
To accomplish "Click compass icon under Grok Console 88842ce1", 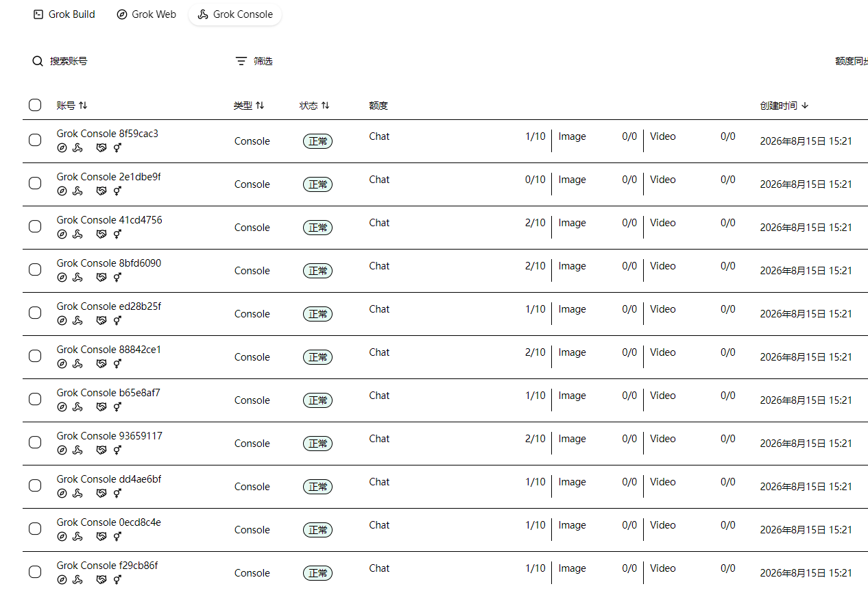I will (x=62, y=364).
